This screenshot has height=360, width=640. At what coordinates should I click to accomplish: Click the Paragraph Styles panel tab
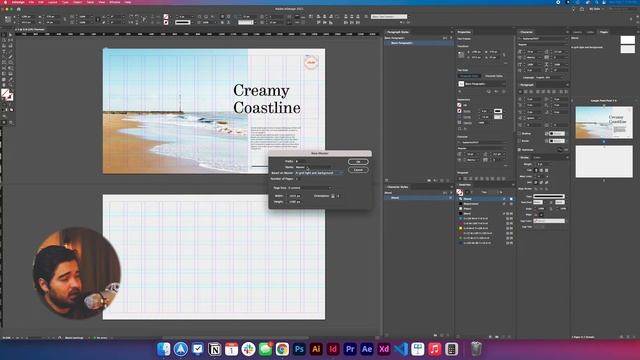pos(398,32)
